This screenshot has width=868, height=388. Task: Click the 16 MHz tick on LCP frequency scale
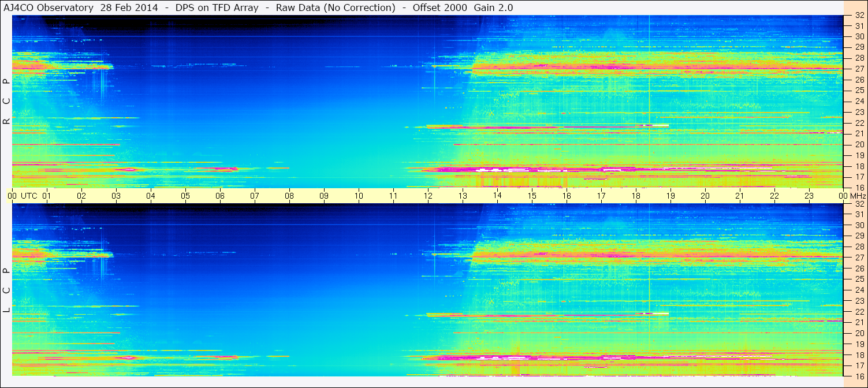tap(859, 376)
